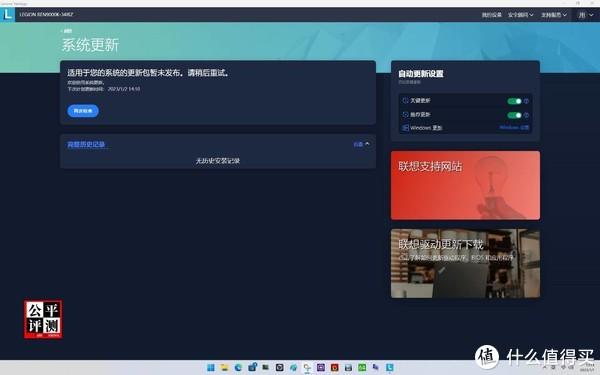Image resolution: width=600 pixels, height=375 pixels.
Task: Open the Windows Start menu
Action: click(x=210, y=367)
